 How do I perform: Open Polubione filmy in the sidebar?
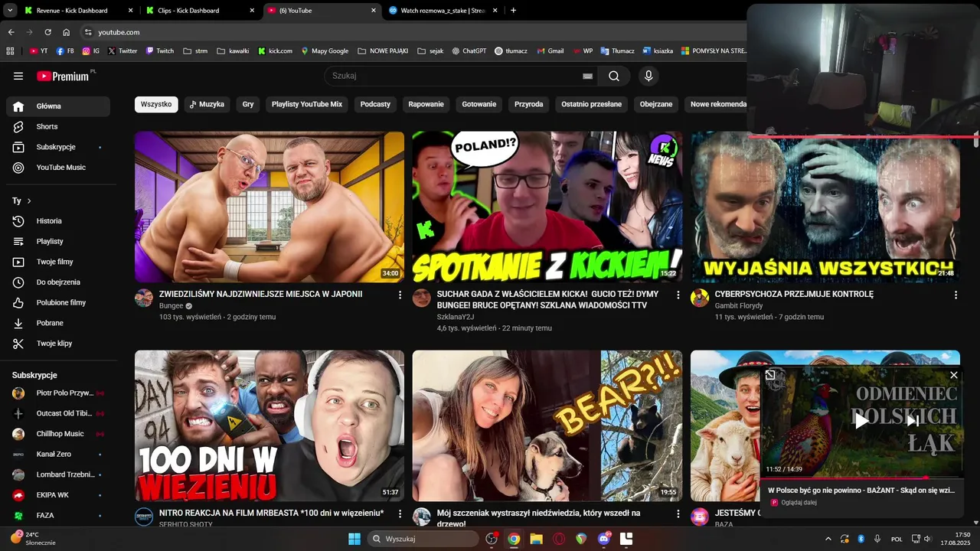(x=58, y=302)
